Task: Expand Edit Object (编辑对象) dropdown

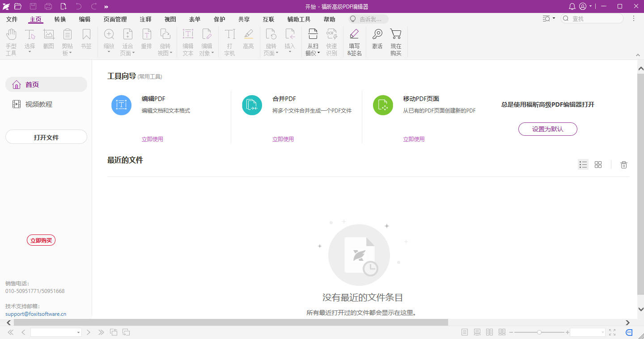Action: pyautogui.click(x=212, y=53)
